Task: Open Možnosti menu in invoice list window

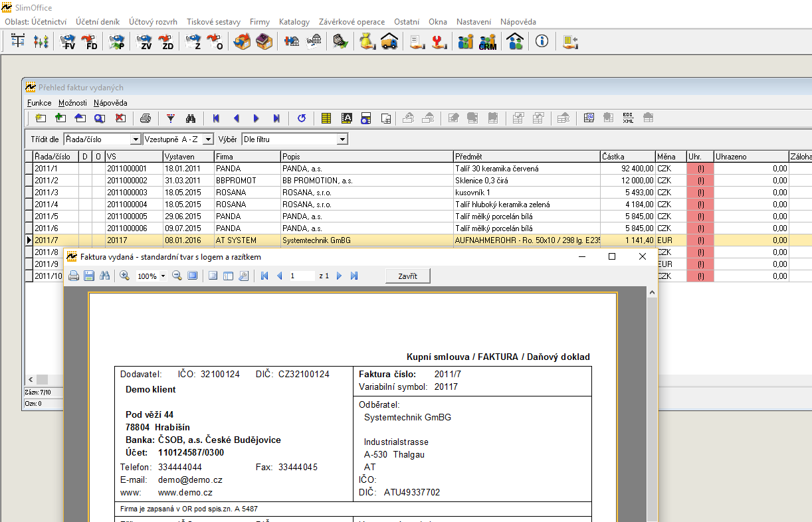Action: (x=72, y=103)
